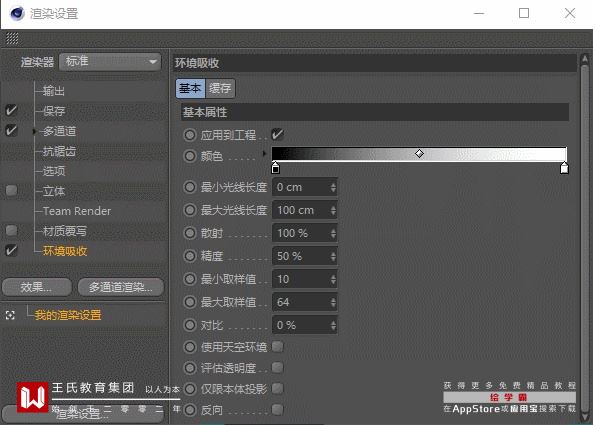This screenshot has height=425, width=593.
Task: Toggle the animation dot for 最大光线长度
Action: [x=190, y=210]
